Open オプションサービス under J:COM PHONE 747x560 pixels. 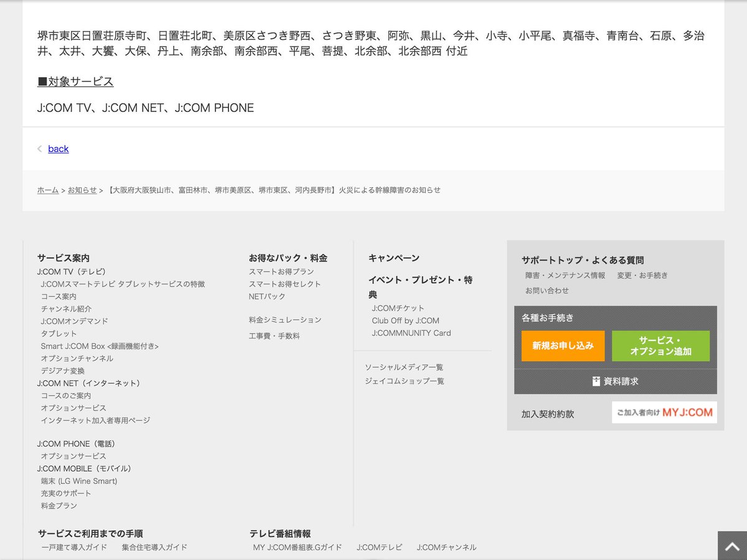[73, 456]
